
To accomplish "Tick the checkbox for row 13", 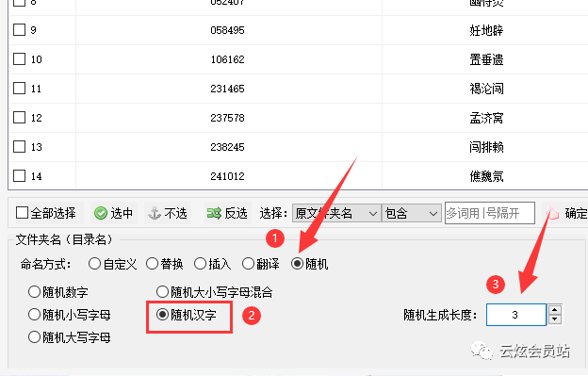I will pos(19,147).
